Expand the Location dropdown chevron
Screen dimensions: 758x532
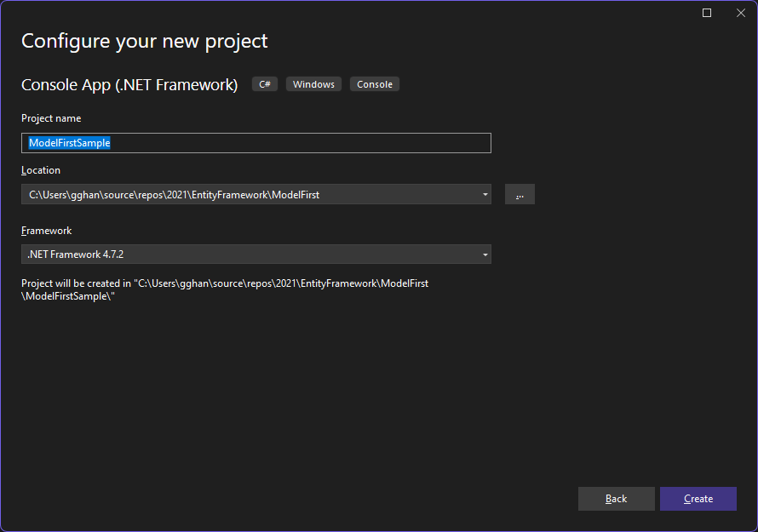(485, 194)
